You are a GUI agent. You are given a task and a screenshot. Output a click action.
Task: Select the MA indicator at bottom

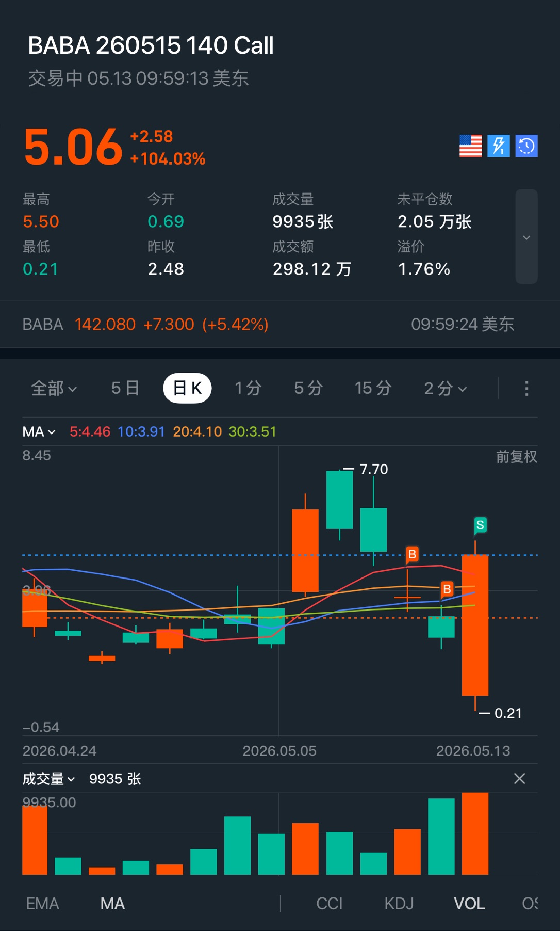point(112,904)
